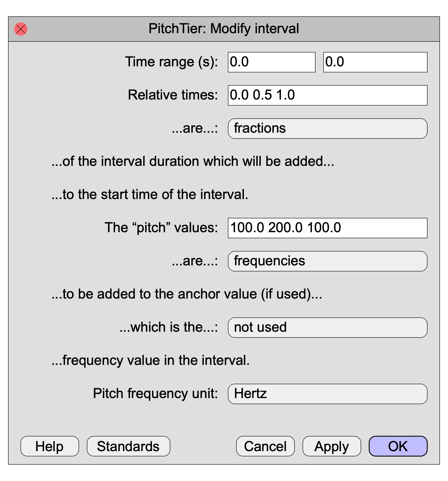Click the Time range end field
448x481 pixels.
point(375,62)
